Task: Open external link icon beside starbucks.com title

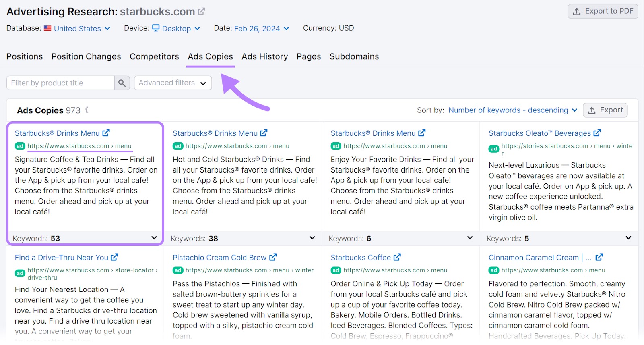Action: 201,12
